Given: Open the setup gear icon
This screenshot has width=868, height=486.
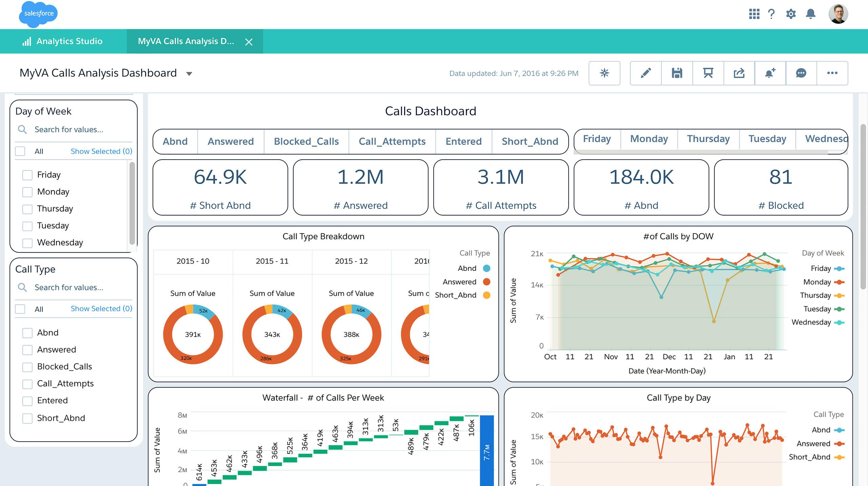Looking at the screenshot, I should pos(791,14).
